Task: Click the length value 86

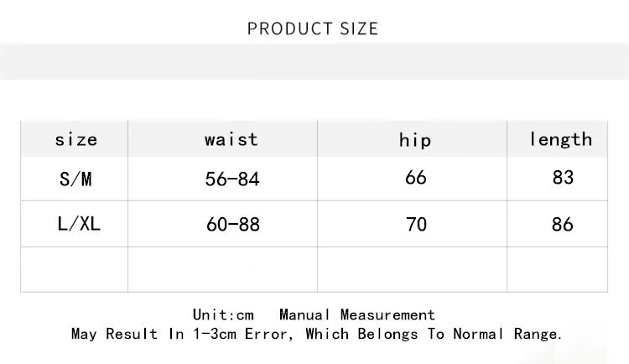Action: (x=563, y=224)
